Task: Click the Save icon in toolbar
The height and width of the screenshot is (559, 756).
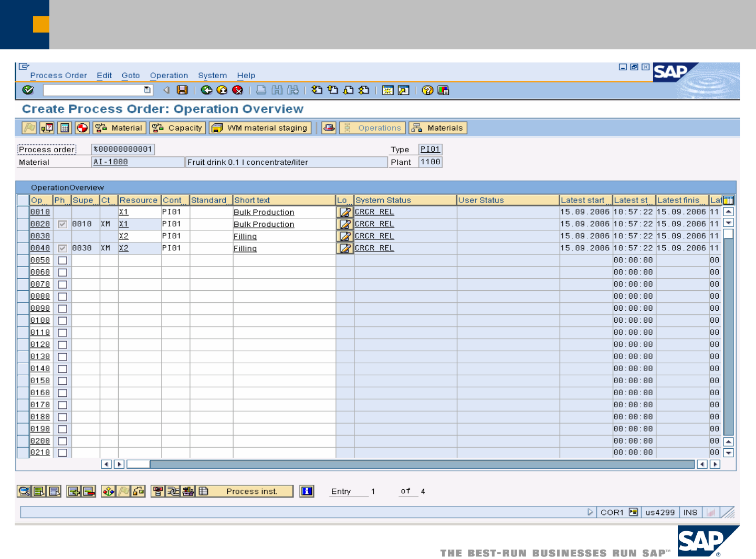Action: coord(182,90)
